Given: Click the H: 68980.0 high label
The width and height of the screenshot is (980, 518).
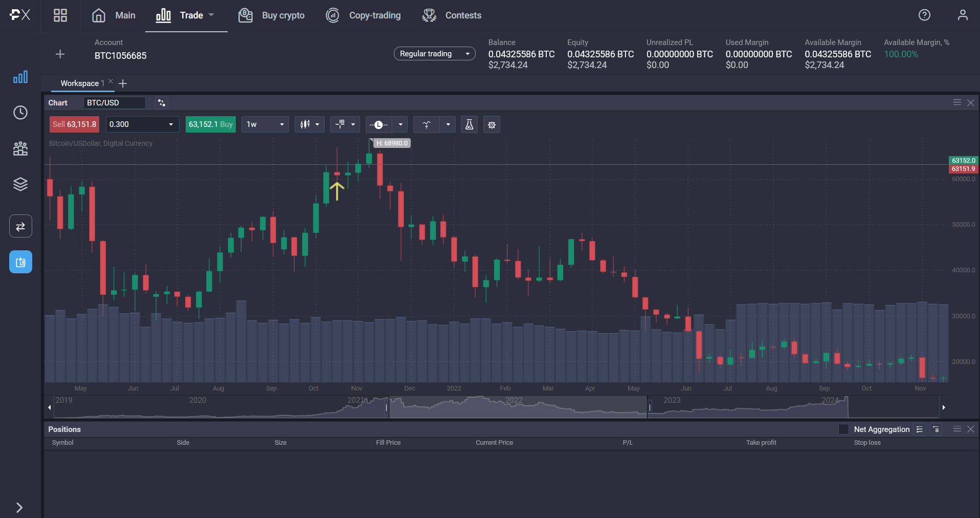Looking at the screenshot, I should pyautogui.click(x=392, y=143).
